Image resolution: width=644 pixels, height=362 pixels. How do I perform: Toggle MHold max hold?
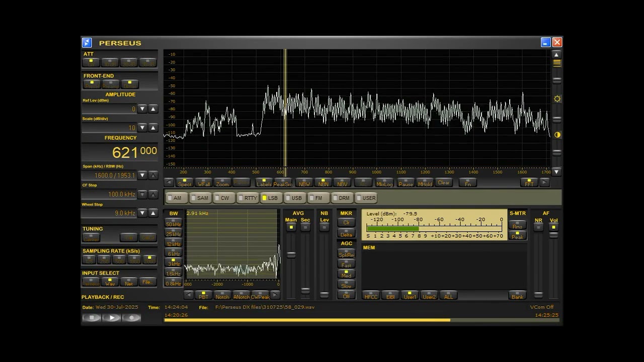point(425,183)
